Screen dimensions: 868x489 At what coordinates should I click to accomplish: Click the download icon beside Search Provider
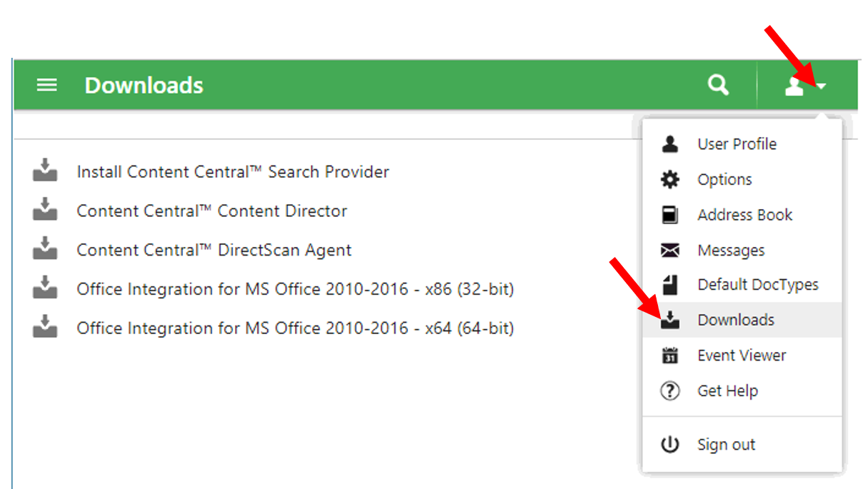point(45,172)
